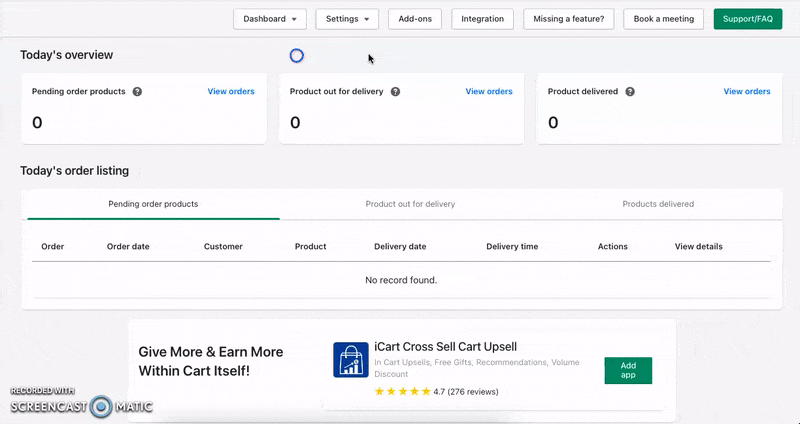
Task: View orders for Product out for delivery
Action: point(489,91)
